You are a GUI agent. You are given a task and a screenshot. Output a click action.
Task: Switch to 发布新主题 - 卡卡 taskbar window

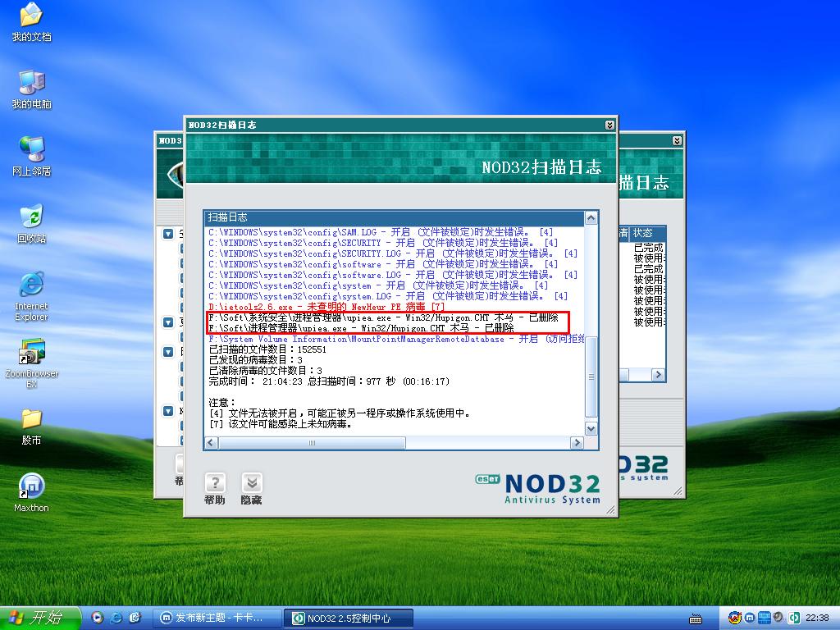click(219, 618)
